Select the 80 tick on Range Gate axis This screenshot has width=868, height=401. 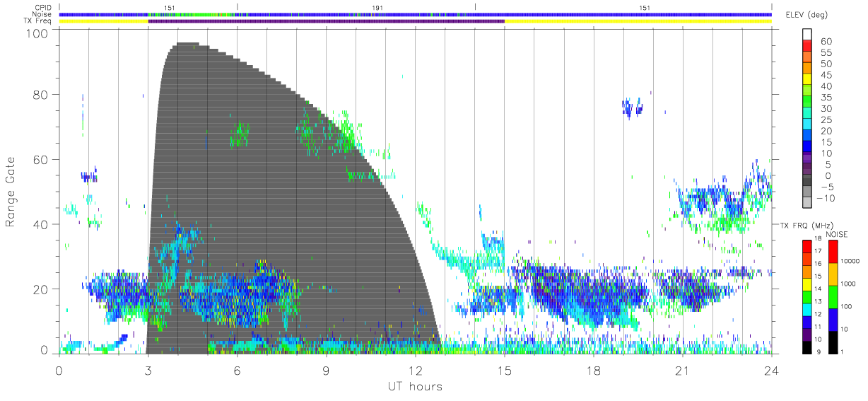(x=40, y=95)
